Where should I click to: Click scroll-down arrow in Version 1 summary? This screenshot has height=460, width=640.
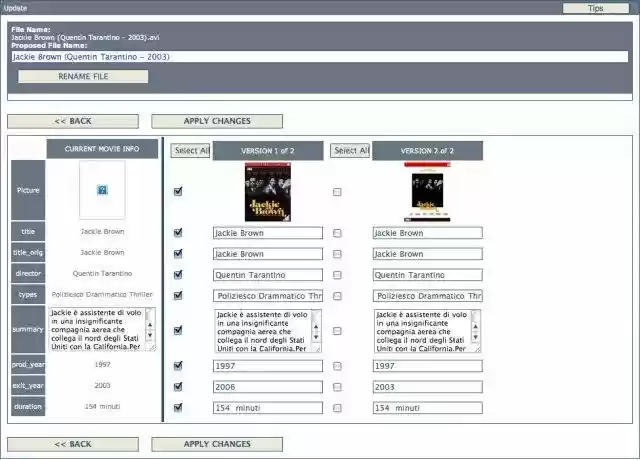(316, 337)
